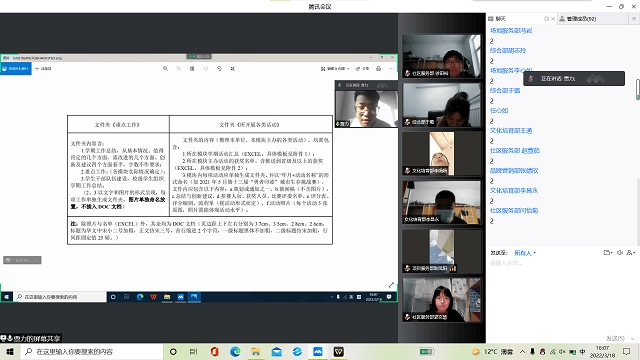
Task: Click crop icon in shared Photos window
Action: coord(232,69)
